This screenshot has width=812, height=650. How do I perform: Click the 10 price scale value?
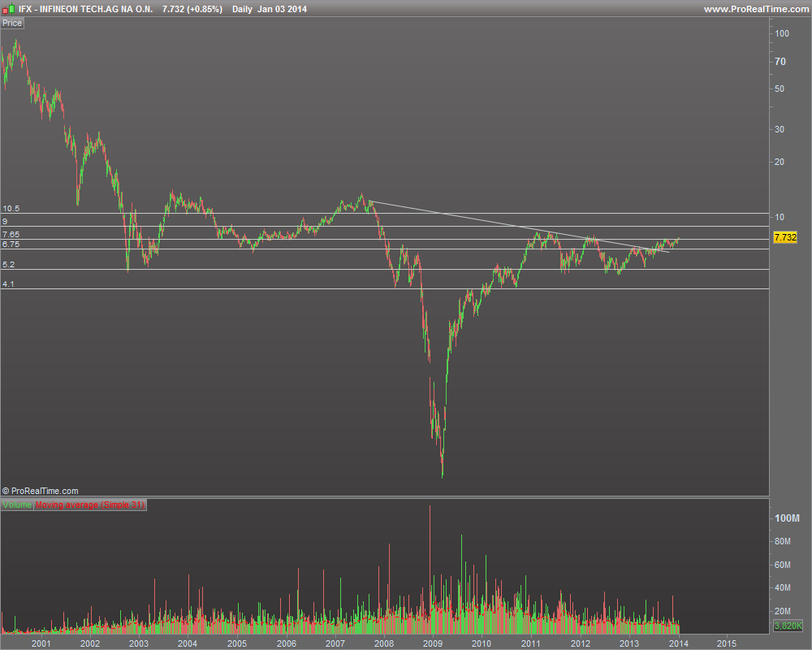(780, 217)
